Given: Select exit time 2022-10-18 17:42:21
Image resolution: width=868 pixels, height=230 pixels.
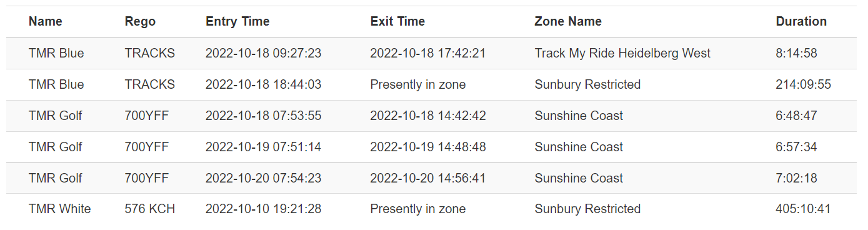Looking at the screenshot, I should click(428, 53).
